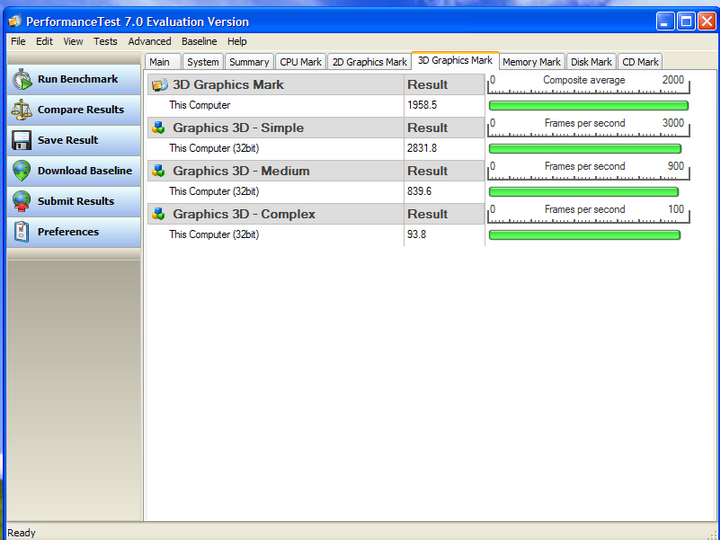Select the 2831.8 result value
The width and height of the screenshot is (720, 540).
(x=422, y=148)
